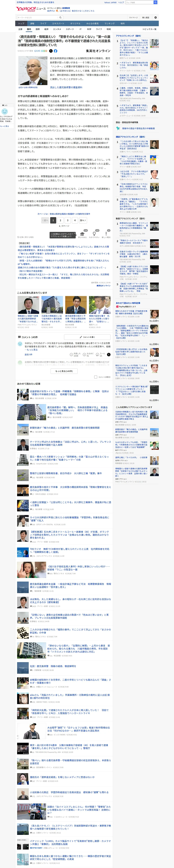This screenshot has height=868, width=174.
Task: Open the 速報 tab
Action: (32, 24)
